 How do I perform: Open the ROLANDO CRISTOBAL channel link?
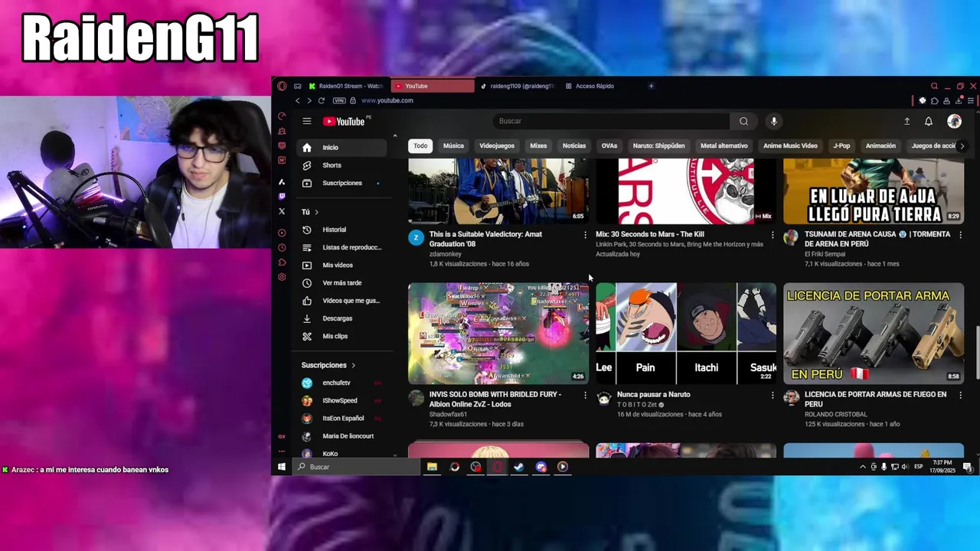(835, 414)
